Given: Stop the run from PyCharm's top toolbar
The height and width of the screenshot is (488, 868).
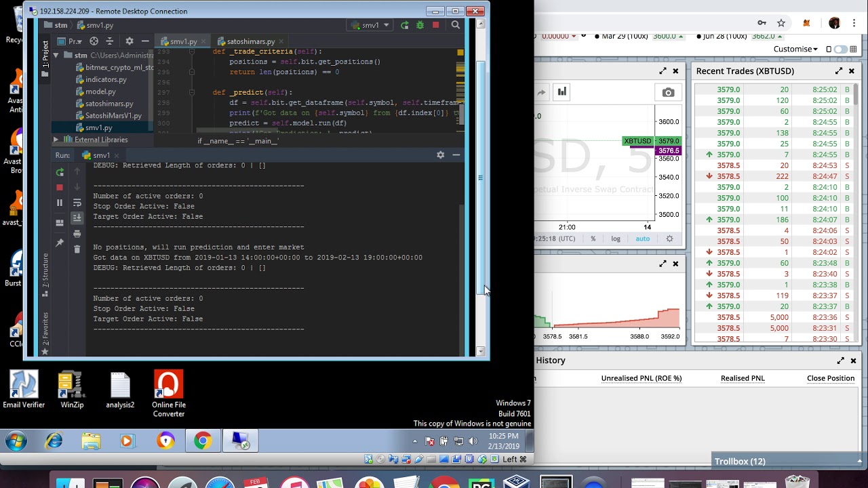Looking at the screenshot, I should pos(436,25).
